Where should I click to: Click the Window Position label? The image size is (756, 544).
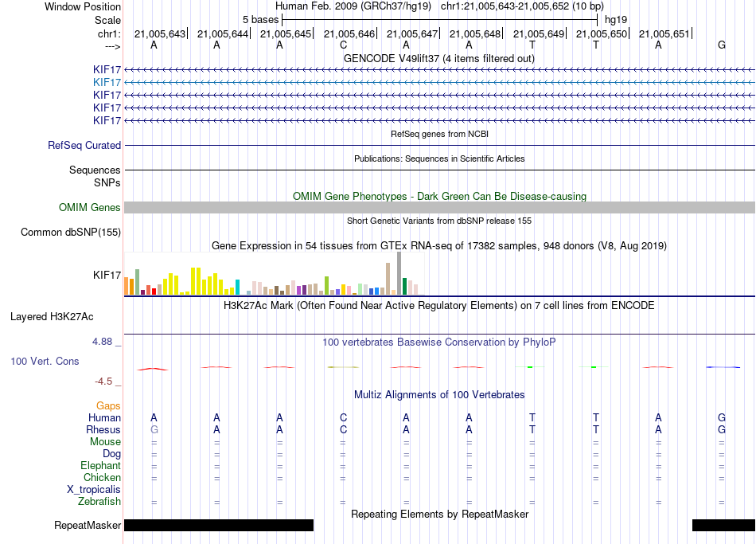click(83, 6)
